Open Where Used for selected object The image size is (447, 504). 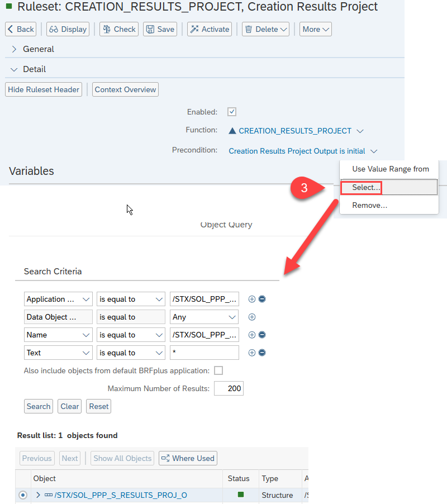(x=188, y=458)
